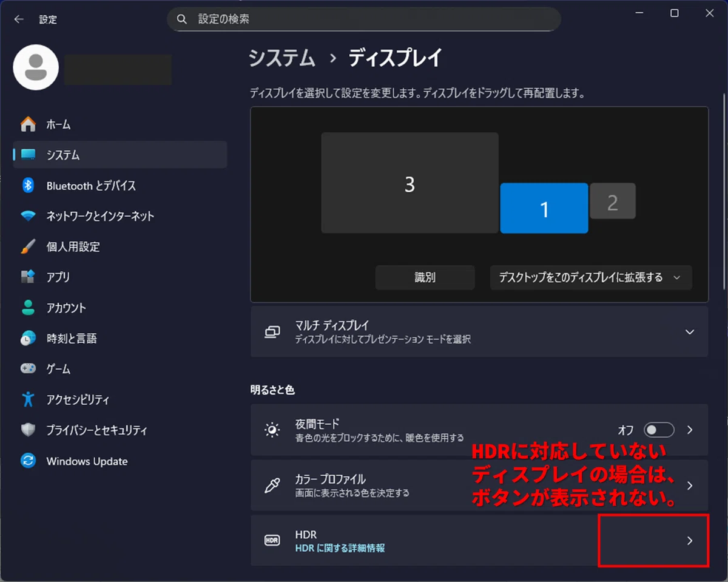Click the Bluetooth とデバイス icon

[28, 186]
